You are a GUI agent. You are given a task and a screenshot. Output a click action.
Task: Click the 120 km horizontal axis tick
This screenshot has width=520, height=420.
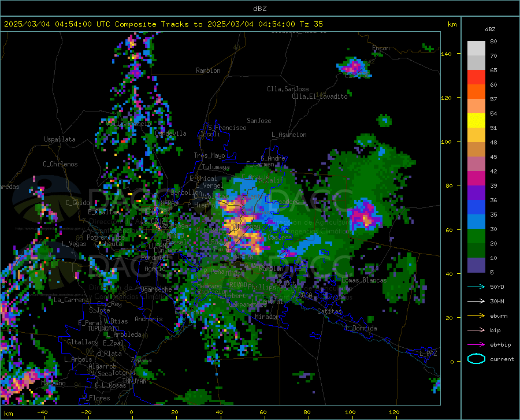point(394,412)
